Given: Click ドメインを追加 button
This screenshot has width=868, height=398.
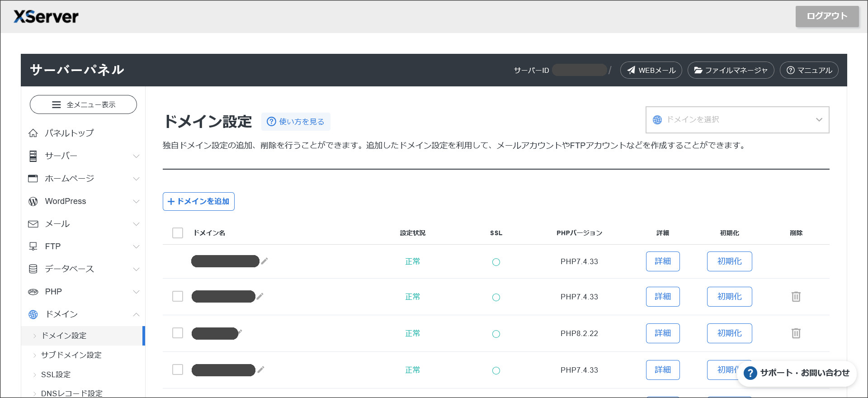Looking at the screenshot, I should coord(198,201).
